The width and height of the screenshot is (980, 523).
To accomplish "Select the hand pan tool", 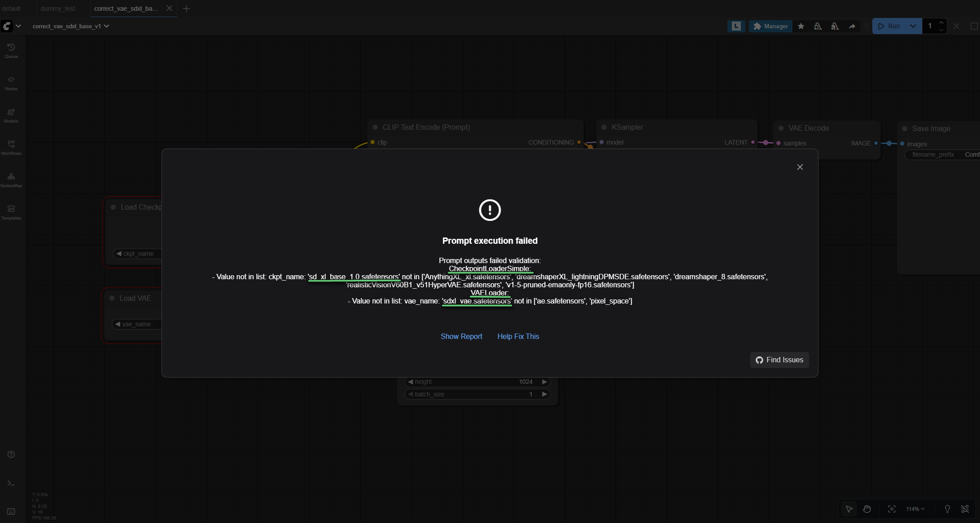I will pos(867,509).
